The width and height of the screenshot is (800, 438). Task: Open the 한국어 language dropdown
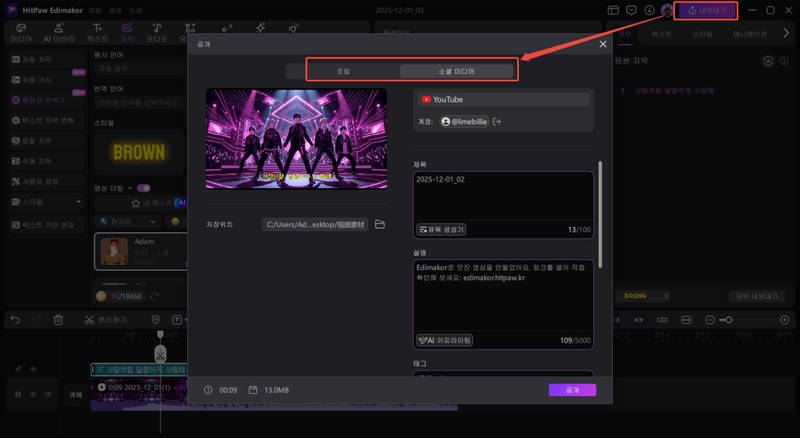point(128,222)
